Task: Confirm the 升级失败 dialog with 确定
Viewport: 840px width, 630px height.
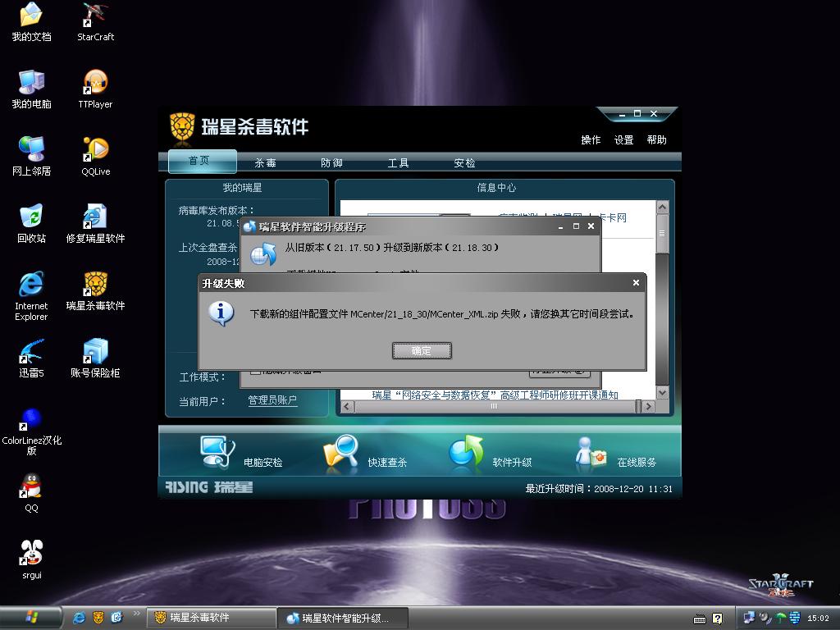Action: [422, 351]
